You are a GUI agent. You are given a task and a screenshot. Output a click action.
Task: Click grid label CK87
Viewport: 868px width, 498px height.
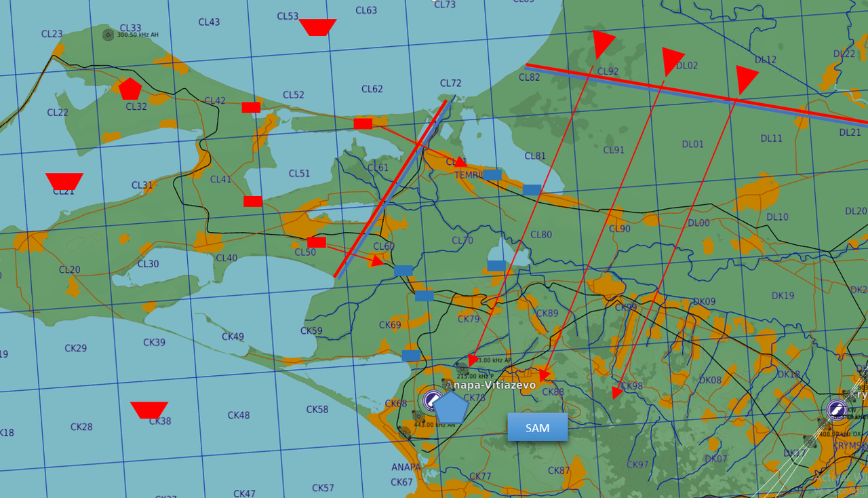point(559,470)
